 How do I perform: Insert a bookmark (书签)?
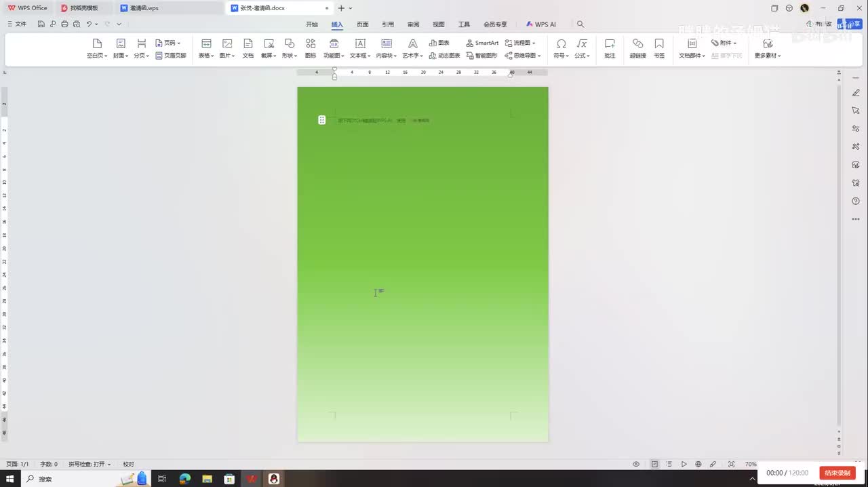click(x=659, y=49)
